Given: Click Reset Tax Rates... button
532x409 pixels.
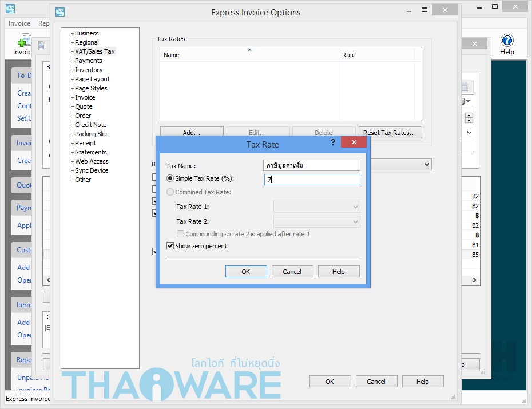Looking at the screenshot, I should click(390, 133).
